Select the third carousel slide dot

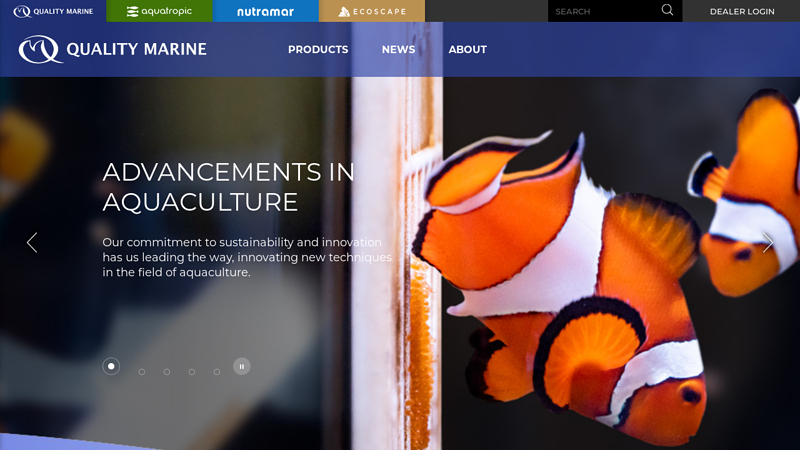tap(167, 372)
